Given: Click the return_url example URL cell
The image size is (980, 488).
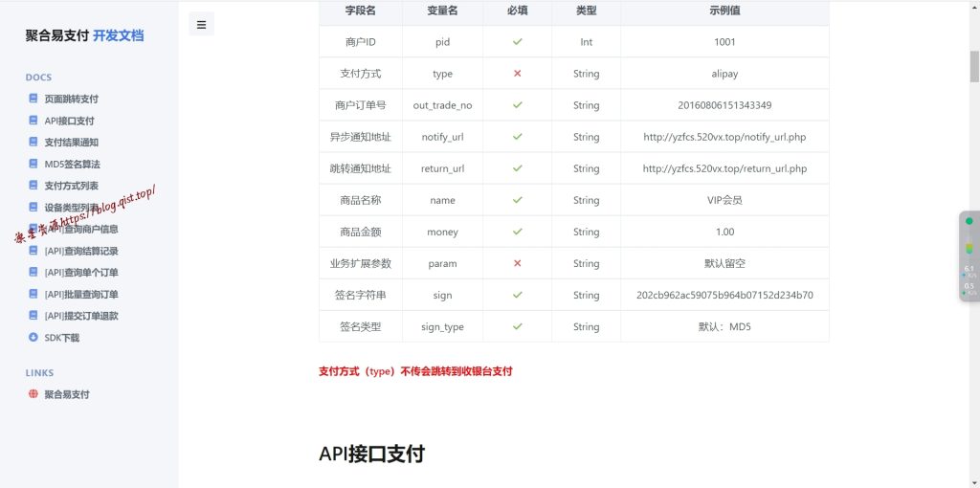Looking at the screenshot, I should (724, 168).
